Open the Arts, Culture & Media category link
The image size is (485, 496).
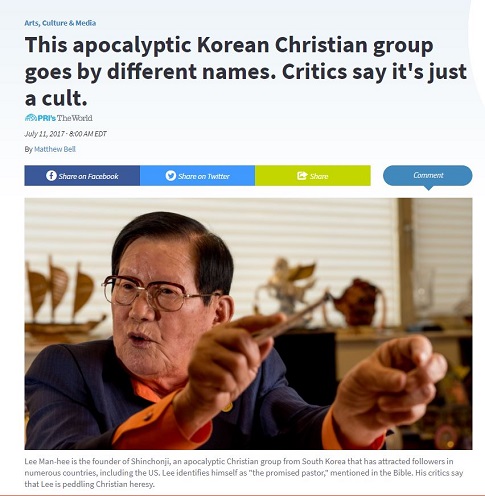click(x=60, y=23)
